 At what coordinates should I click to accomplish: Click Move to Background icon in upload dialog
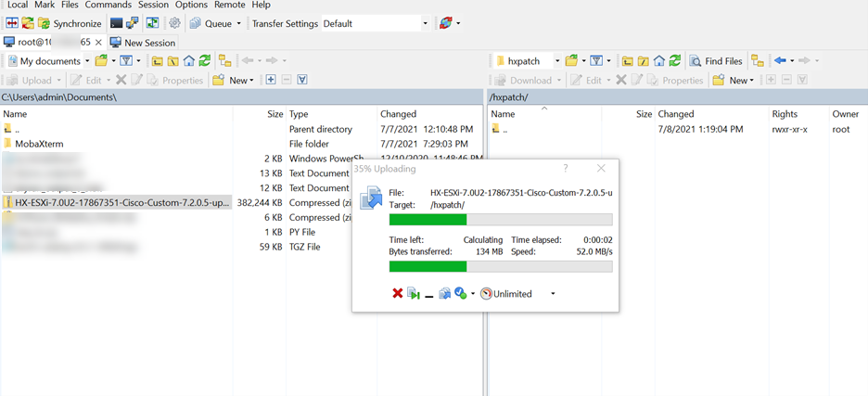414,294
